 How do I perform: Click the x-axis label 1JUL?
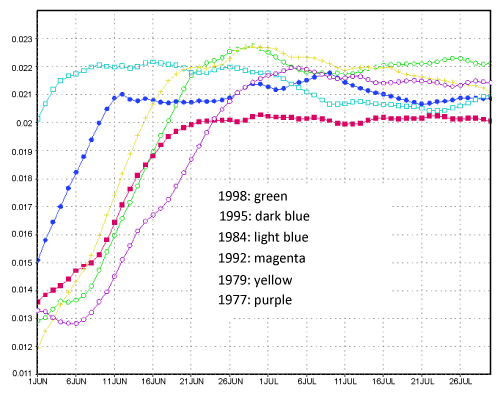[269, 381]
